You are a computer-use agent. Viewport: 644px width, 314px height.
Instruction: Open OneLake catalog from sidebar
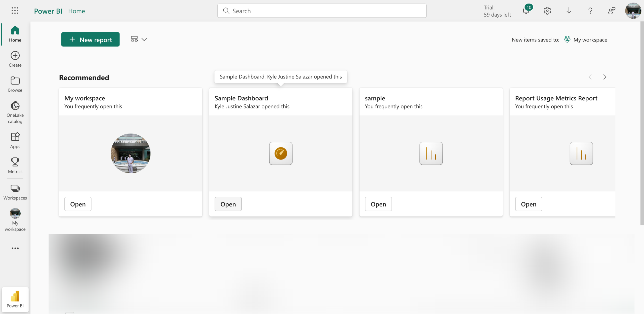pyautogui.click(x=15, y=112)
